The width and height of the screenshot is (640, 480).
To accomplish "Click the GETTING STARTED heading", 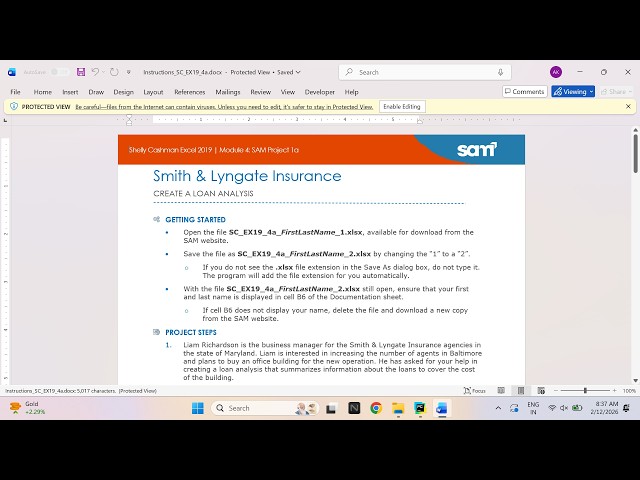I will tap(195, 220).
